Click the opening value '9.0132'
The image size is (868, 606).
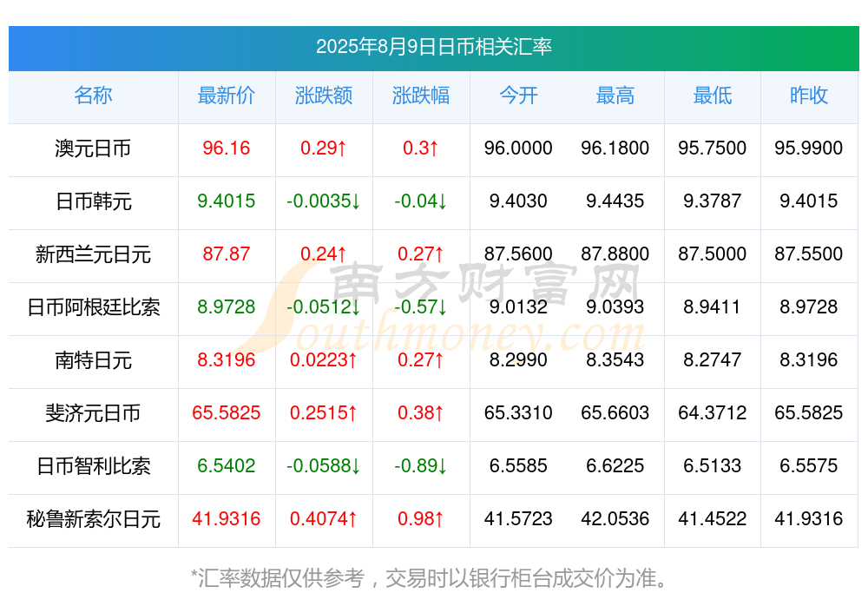coord(518,306)
